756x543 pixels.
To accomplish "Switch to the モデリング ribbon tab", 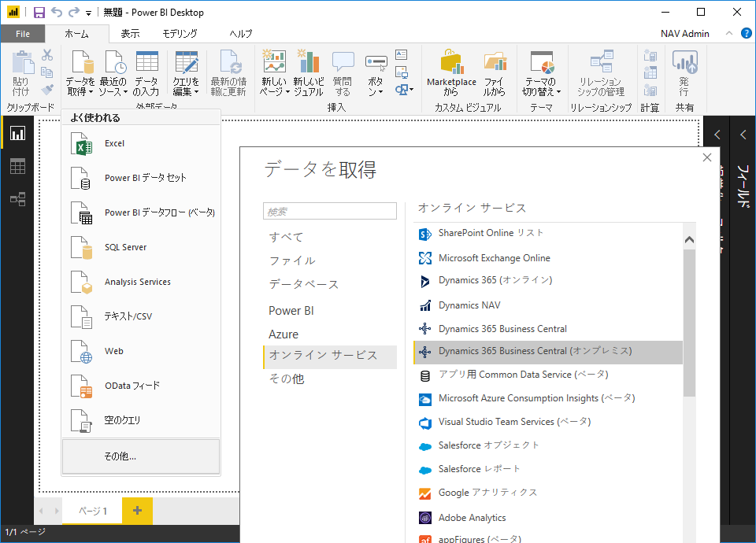I will (x=180, y=34).
